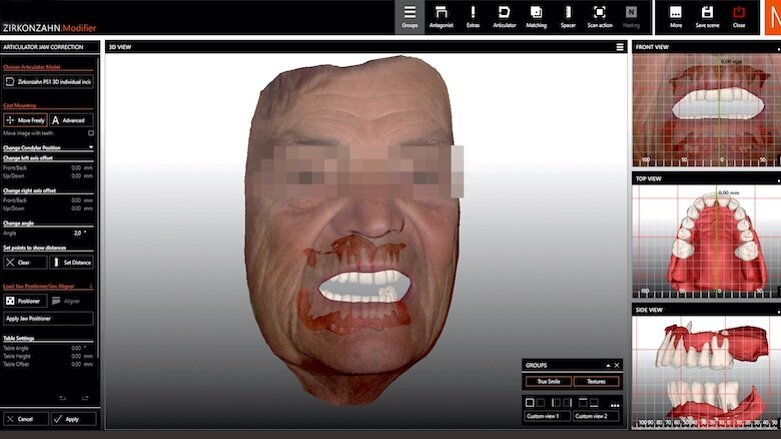This screenshot has height=439, width=781.
Task: Save scene with the disk icon
Action: (x=707, y=16)
